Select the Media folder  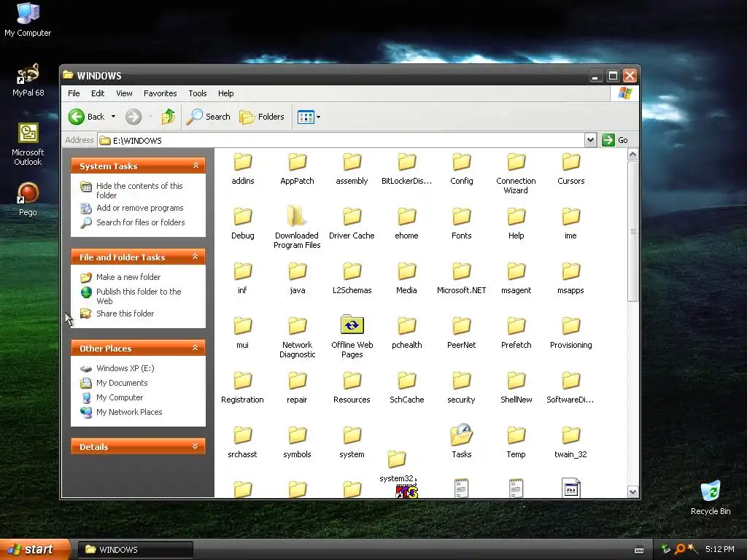pos(407,278)
